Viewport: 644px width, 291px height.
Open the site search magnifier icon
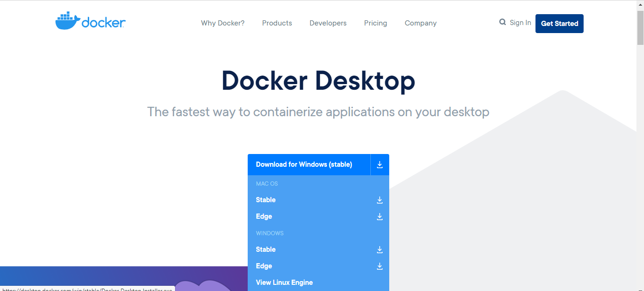(x=502, y=22)
